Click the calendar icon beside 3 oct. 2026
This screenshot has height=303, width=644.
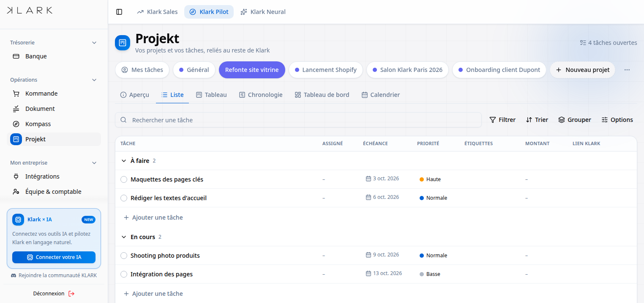[368, 179]
